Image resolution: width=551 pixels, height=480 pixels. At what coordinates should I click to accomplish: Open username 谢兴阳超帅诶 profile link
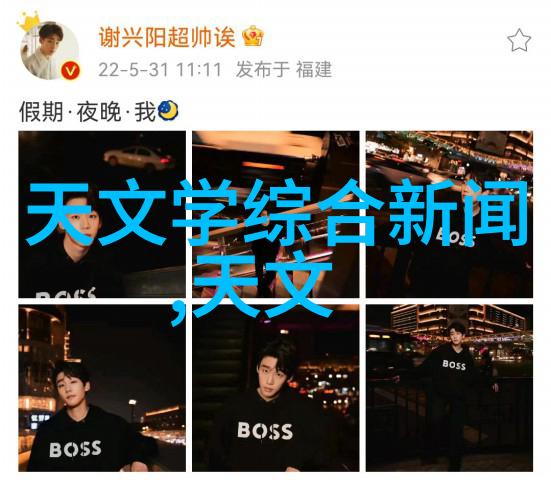167,37
